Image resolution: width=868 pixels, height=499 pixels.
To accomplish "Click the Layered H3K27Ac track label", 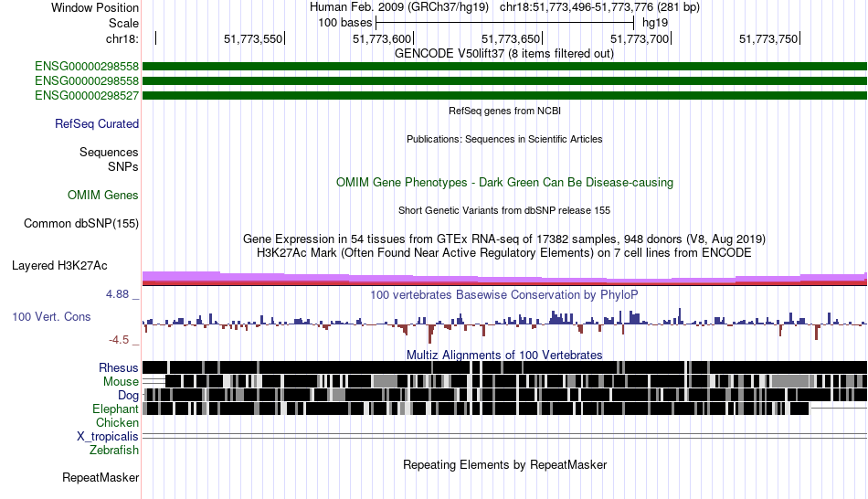I will [59, 266].
